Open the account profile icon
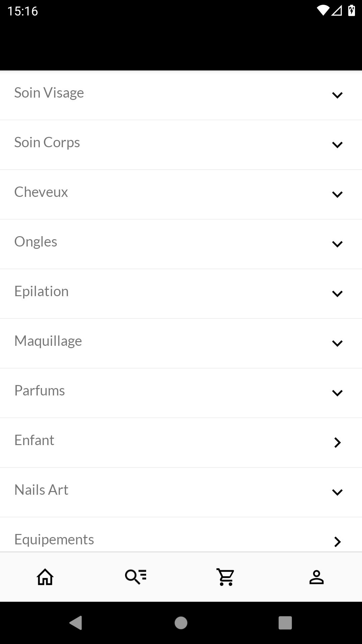The image size is (362, 644). [316, 577]
